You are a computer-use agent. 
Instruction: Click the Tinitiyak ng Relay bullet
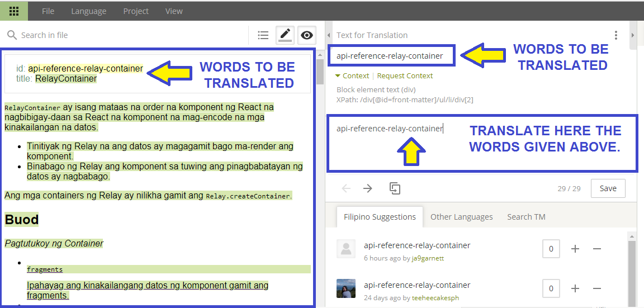(160, 151)
